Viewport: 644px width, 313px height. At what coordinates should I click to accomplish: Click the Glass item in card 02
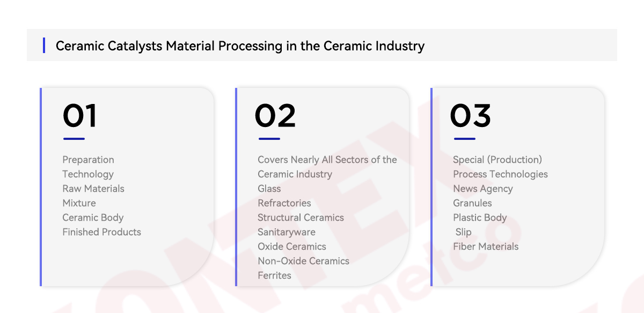pyautogui.click(x=269, y=189)
